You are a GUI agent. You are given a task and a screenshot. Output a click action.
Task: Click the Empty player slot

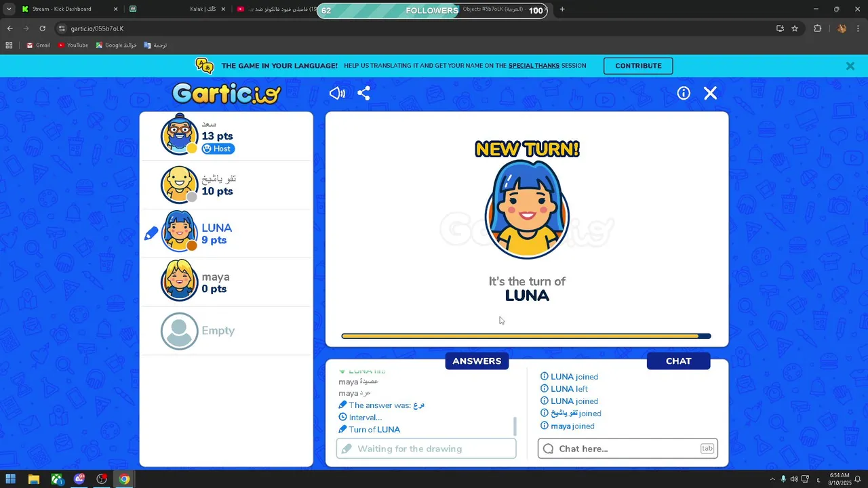pos(226,331)
